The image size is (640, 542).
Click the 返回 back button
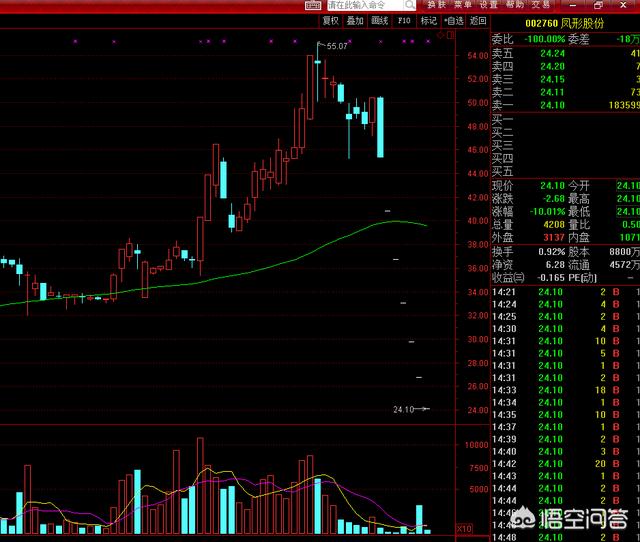(477, 20)
